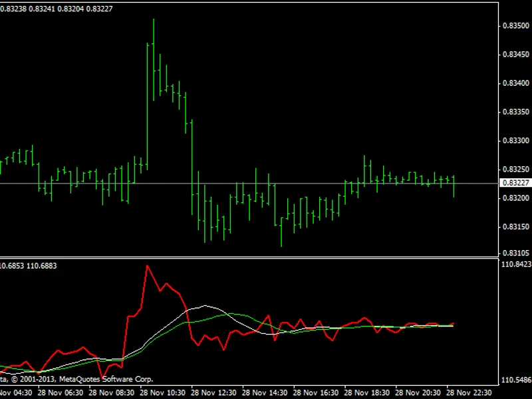Click the 28 Nov 20:30 time label
Viewport: 532px width, 399px height.
pos(418,393)
